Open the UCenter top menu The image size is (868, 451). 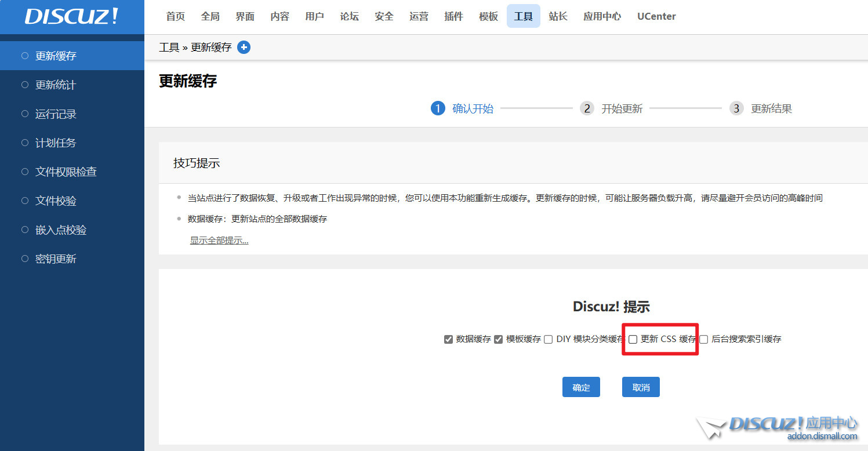click(x=656, y=16)
